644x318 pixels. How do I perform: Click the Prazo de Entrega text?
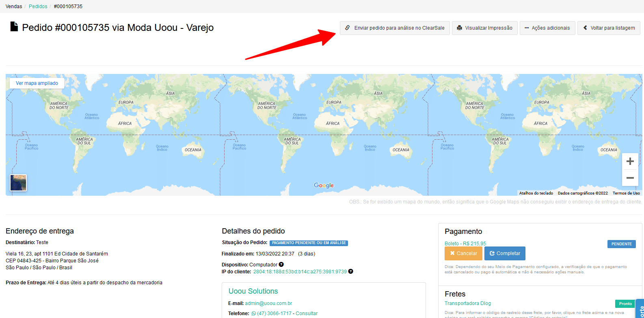pos(84,283)
